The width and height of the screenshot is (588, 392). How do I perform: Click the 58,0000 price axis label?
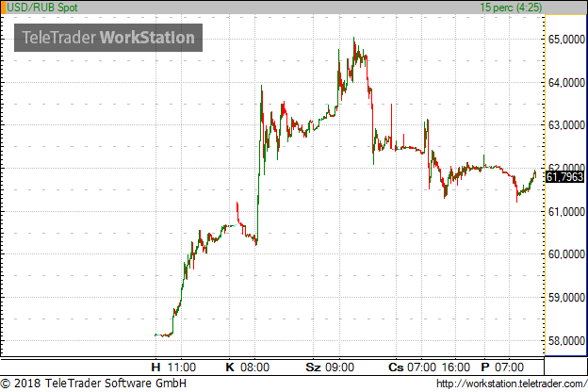566,340
